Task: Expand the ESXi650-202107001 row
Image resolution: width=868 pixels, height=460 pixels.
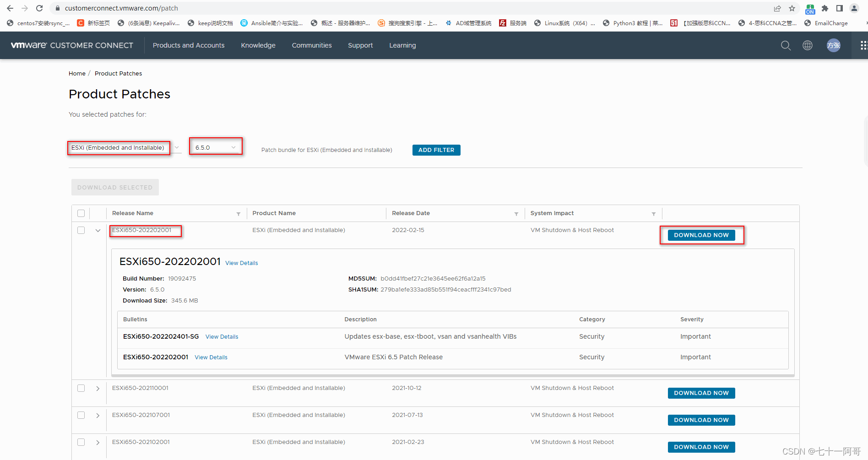Action: tap(98, 416)
